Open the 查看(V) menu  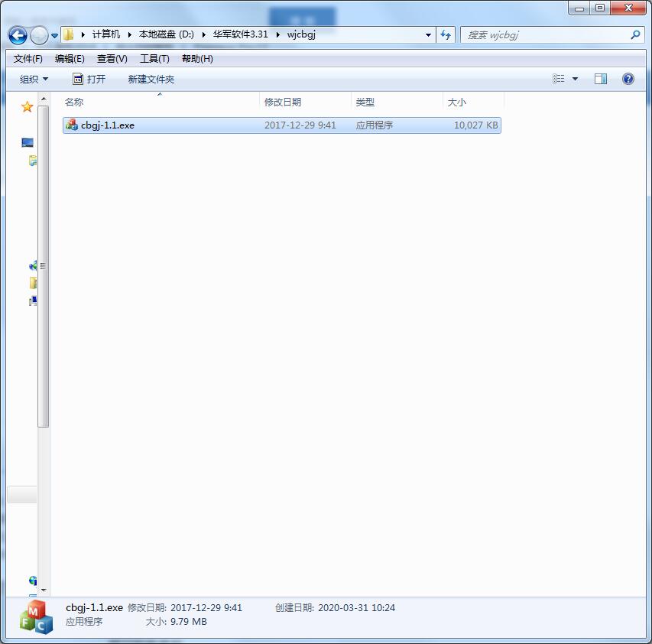(112, 58)
